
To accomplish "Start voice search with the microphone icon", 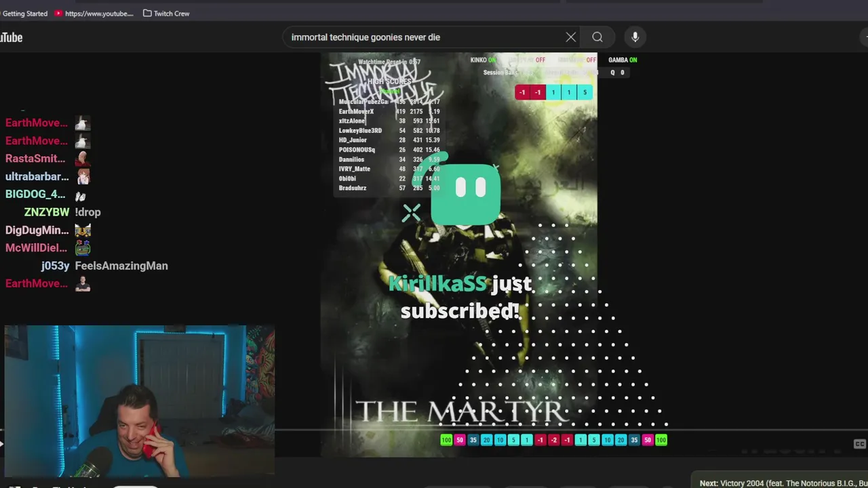I will 635,37.
